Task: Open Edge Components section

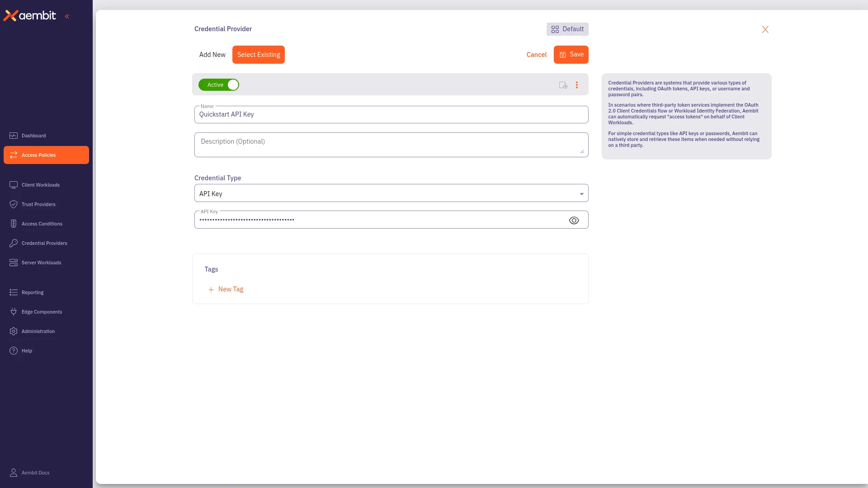Action: 46,312
